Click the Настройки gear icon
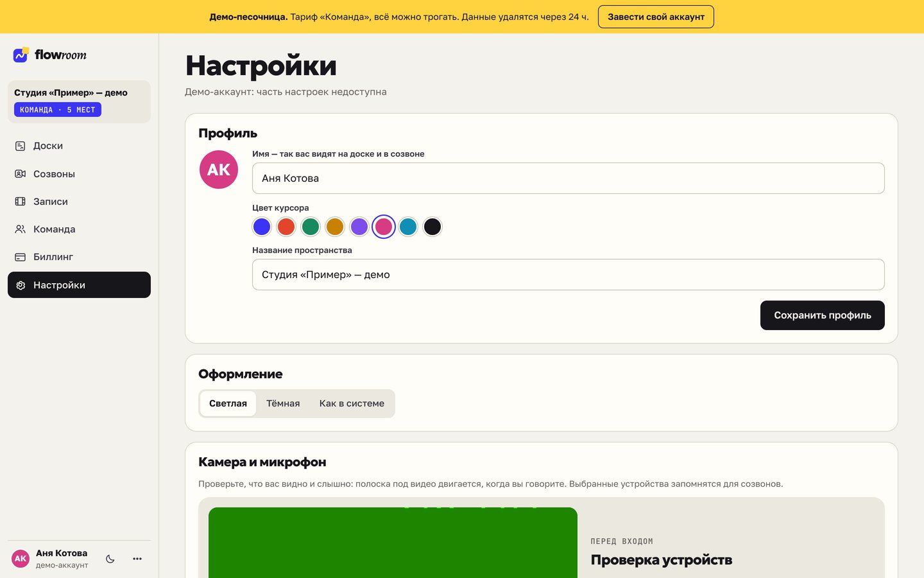 21,285
